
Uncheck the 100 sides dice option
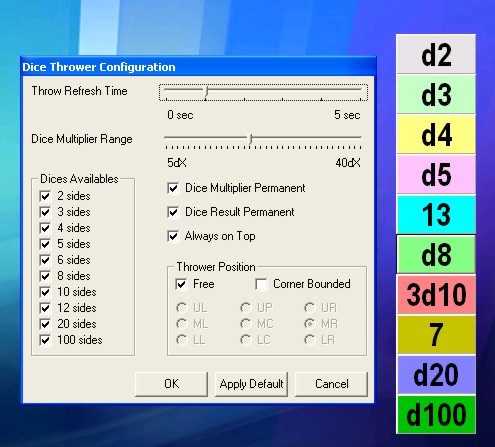45,340
